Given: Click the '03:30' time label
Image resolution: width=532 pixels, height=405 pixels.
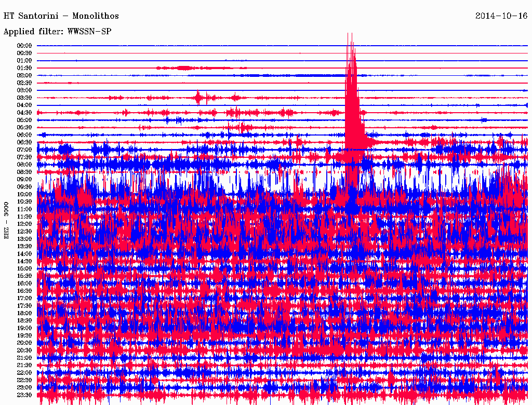Looking at the screenshot, I should tap(24, 98).
